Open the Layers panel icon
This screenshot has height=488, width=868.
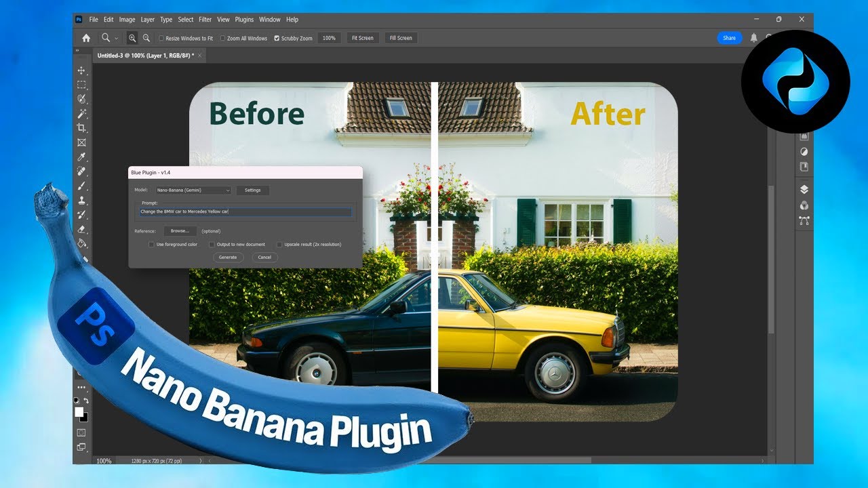tap(804, 189)
